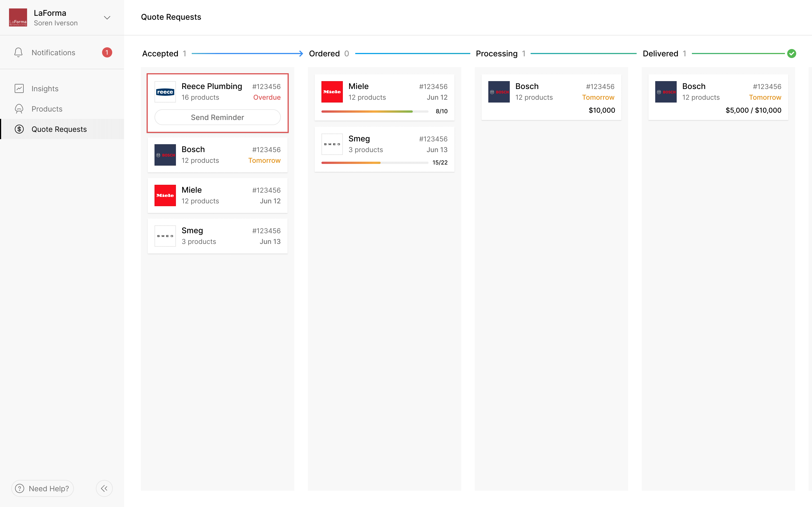The height and width of the screenshot is (507, 812).
Task: Expand the LaForma account dropdown chevron
Action: point(107,17)
